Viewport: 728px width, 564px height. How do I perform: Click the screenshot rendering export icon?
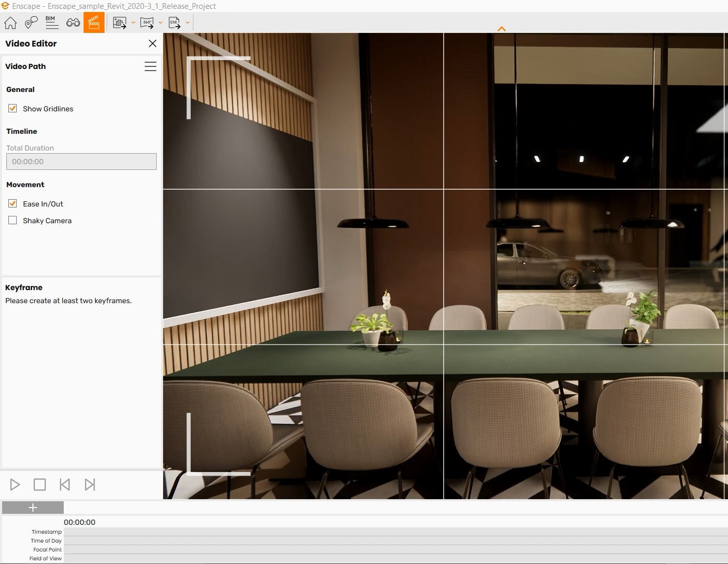[x=119, y=22]
